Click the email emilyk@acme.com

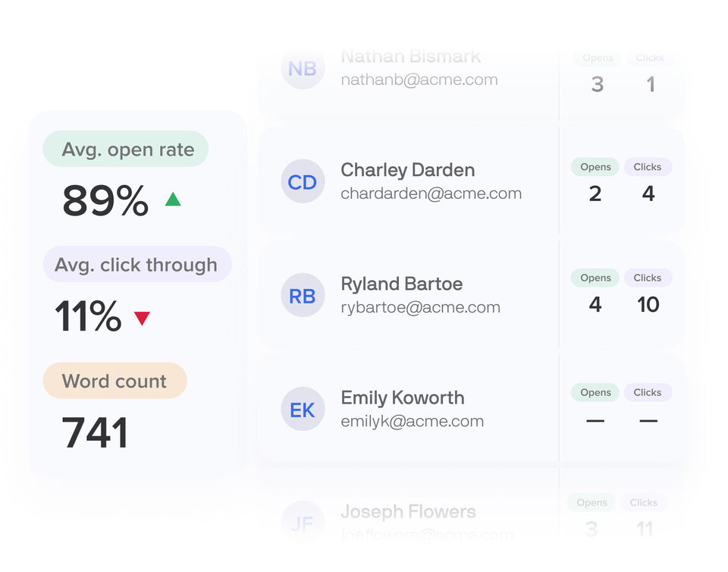point(413,421)
